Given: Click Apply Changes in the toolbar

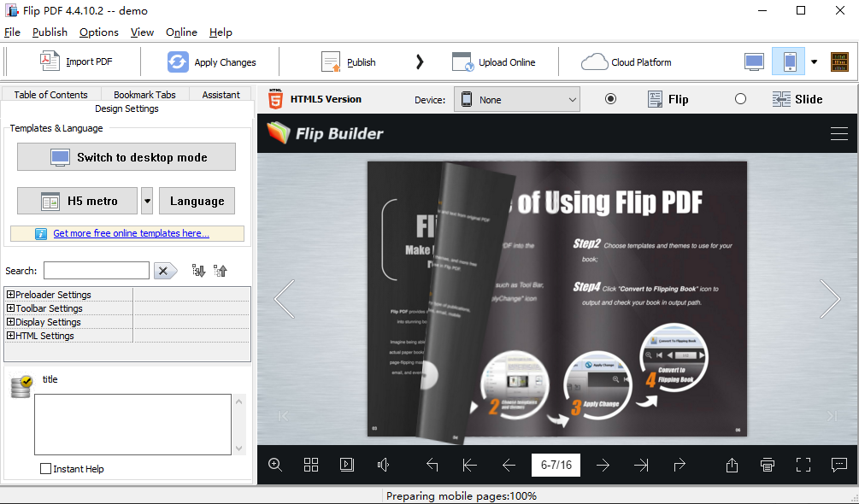Looking at the screenshot, I should point(211,62).
